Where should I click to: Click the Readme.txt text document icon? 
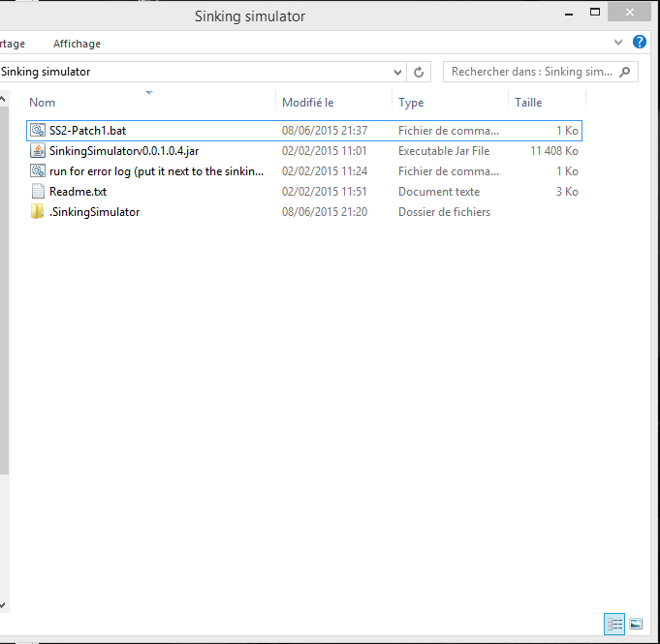[x=38, y=192]
